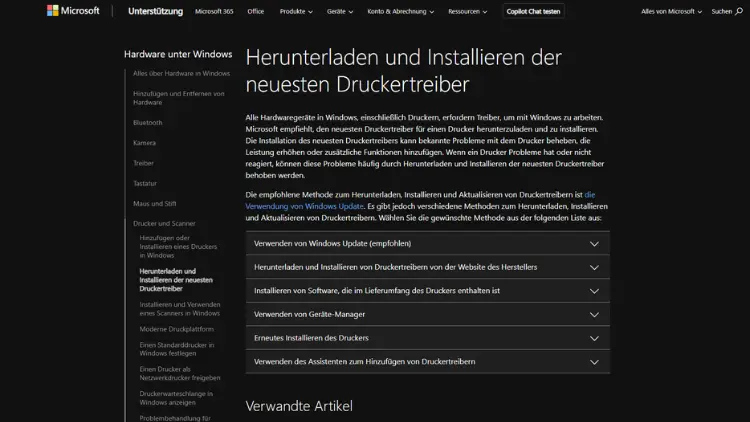The image size is (750, 422).
Task: Open the Produkte dropdown menu
Action: tap(296, 11)
